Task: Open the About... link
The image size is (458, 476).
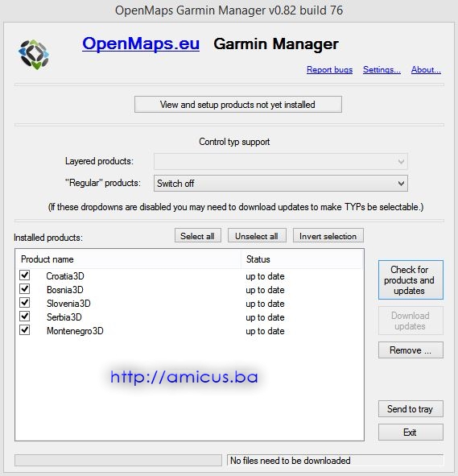Action: [426, 70]
